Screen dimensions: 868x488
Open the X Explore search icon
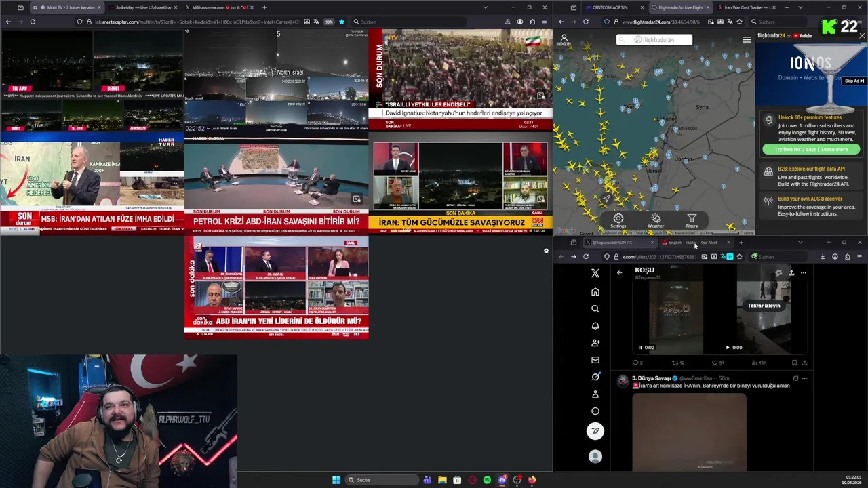595,308
